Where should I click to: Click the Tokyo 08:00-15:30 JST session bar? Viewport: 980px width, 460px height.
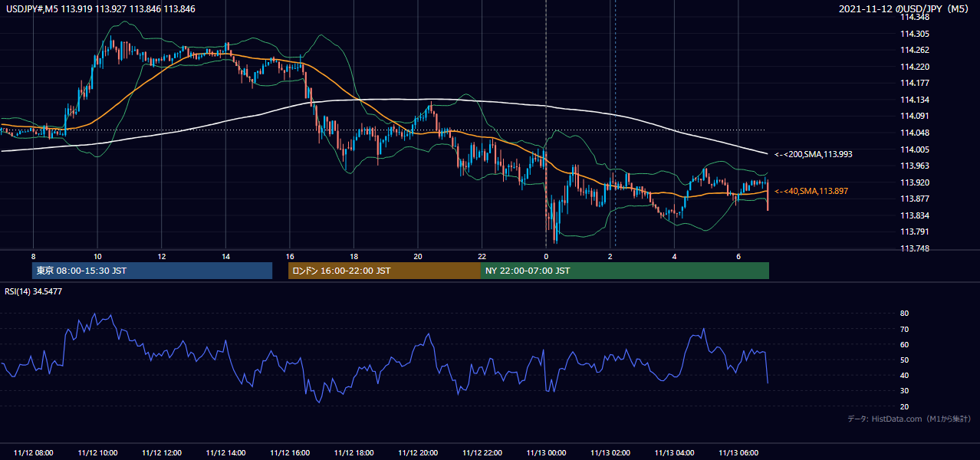[x=153, y=271]
